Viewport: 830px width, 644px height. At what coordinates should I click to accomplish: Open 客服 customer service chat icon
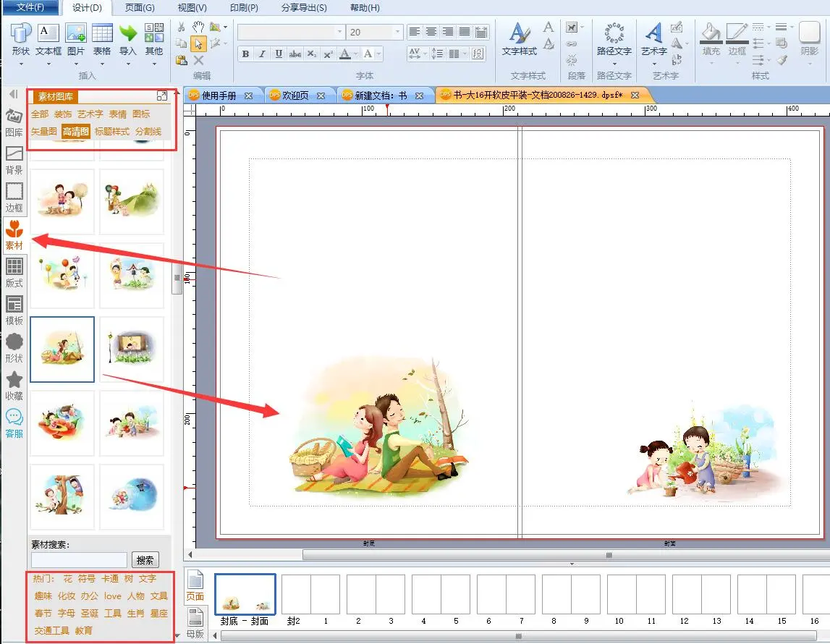click(14, 423)
